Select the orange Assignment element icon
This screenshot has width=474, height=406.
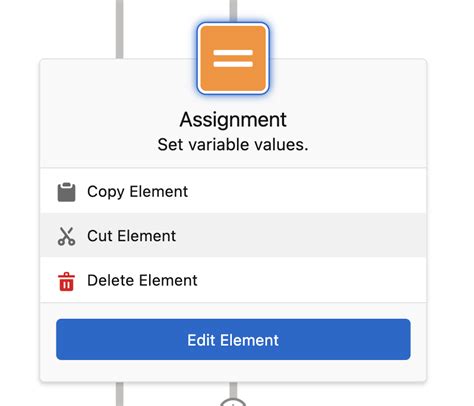(233, 58)
